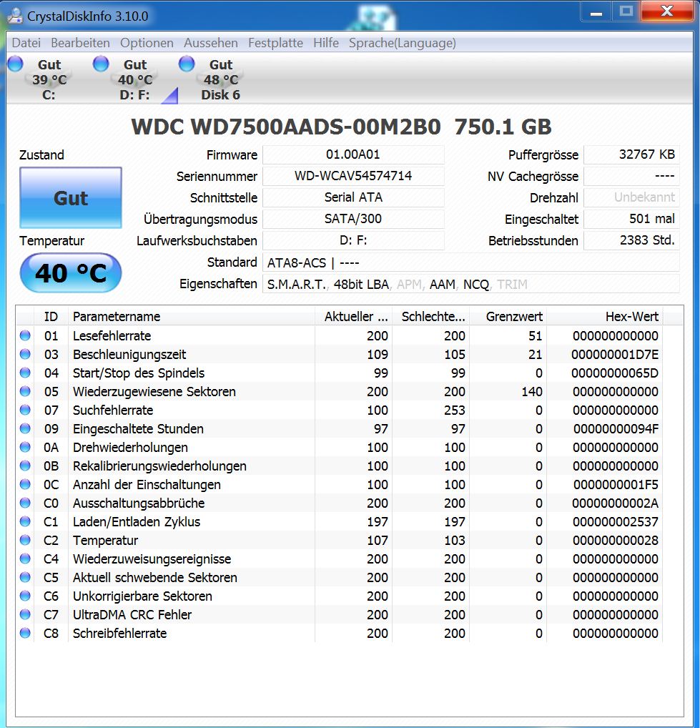Click the status orb for Anzahl der Einschaltungen
This screenshot has width=700, height=728.
(25, 484)
